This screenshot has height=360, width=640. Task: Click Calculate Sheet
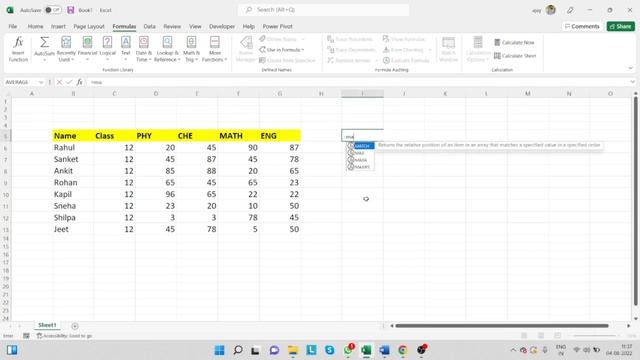tap(515, 56)
